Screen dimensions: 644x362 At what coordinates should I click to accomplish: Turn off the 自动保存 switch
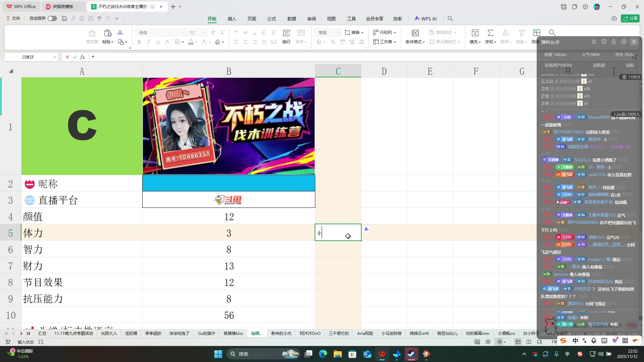52,18
